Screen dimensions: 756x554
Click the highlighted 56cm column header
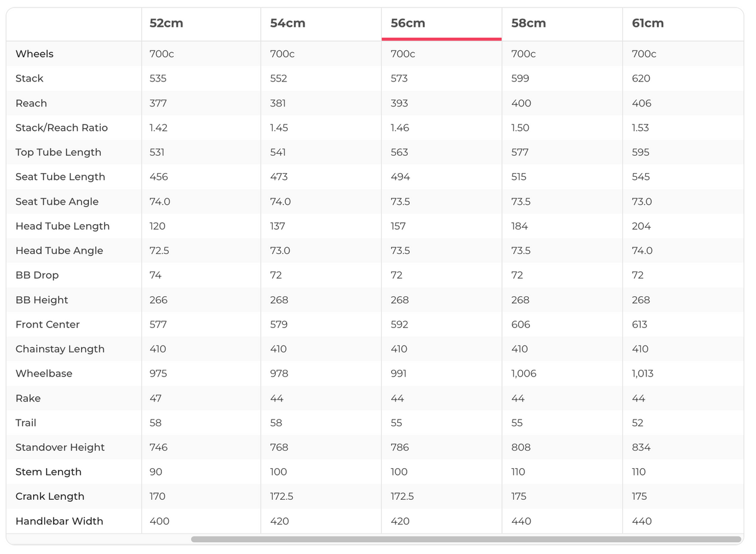point(408,24)
